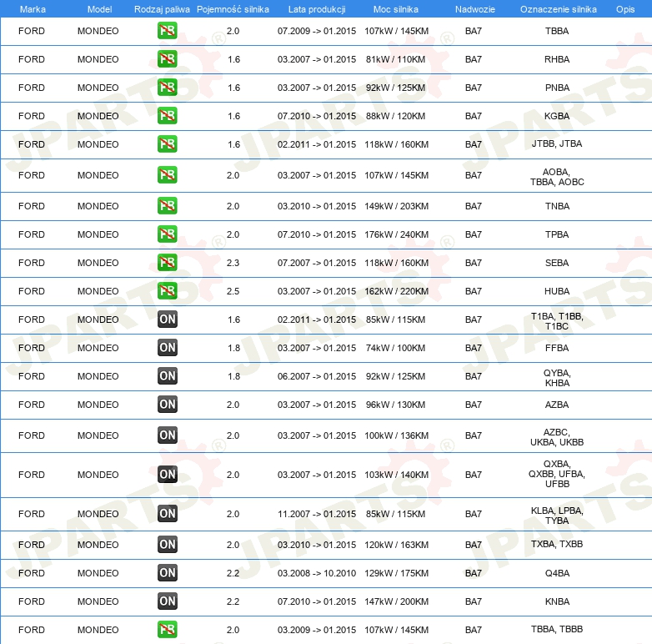Select the PB fuel icon in the TNBA row
This screenshot has height=644, width=652.
(168, 206)
